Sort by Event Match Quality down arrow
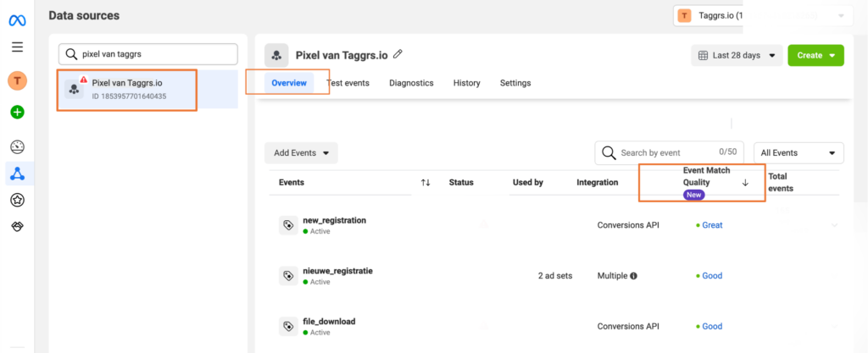Viewport: 868px width, 353px height. coord(745,183)
